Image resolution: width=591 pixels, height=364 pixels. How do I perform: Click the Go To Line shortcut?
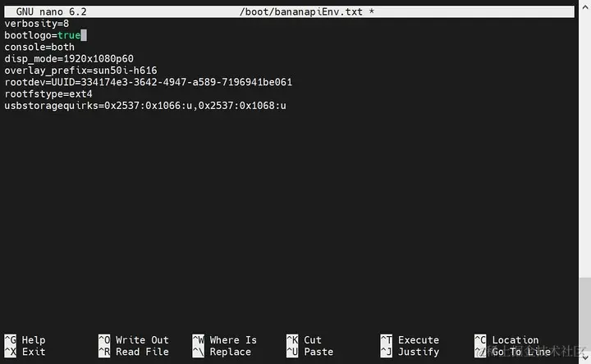click(x=512, y=352)
